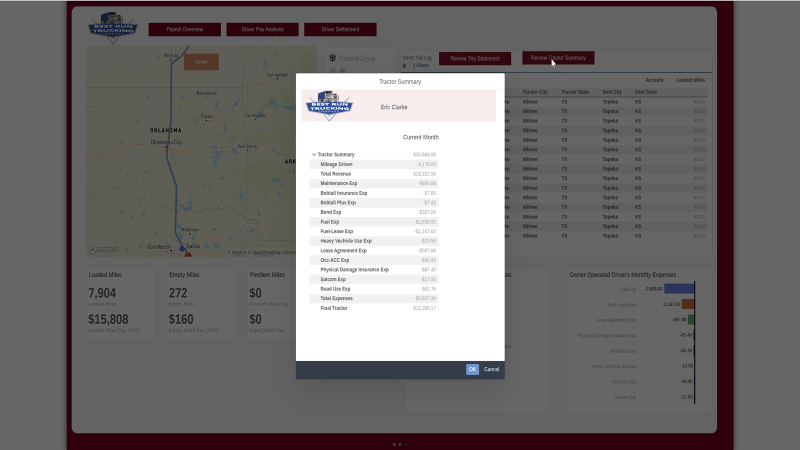Click the 272 Empty Miles value

(178, 293)
